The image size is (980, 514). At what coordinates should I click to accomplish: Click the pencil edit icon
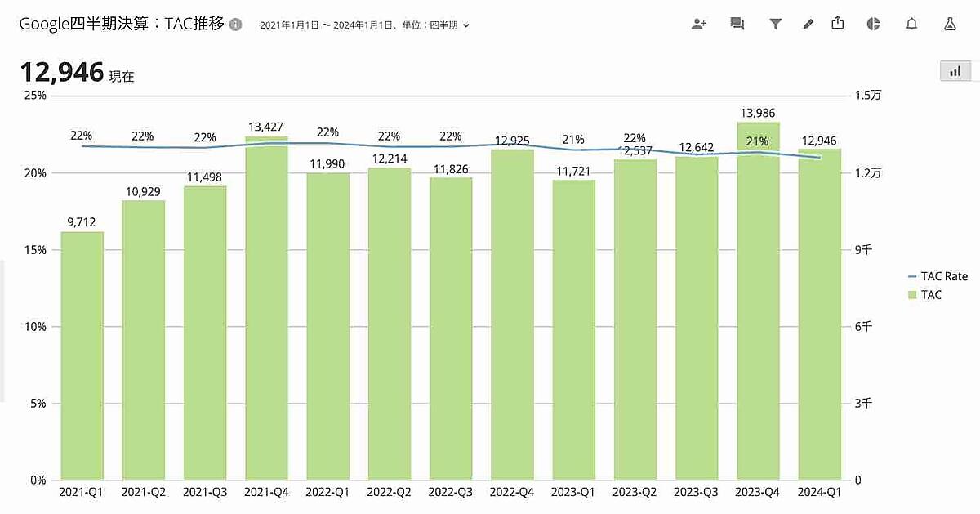(x=808, y=24)
